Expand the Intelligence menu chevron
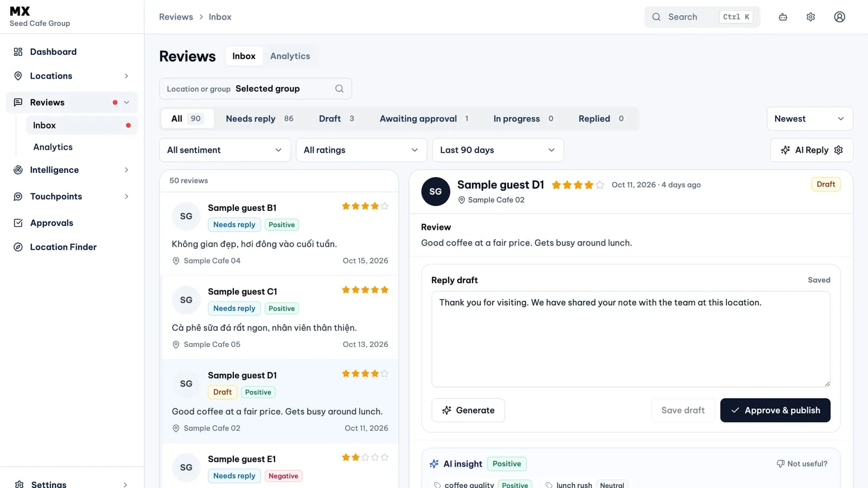 [x=126, y=170]
